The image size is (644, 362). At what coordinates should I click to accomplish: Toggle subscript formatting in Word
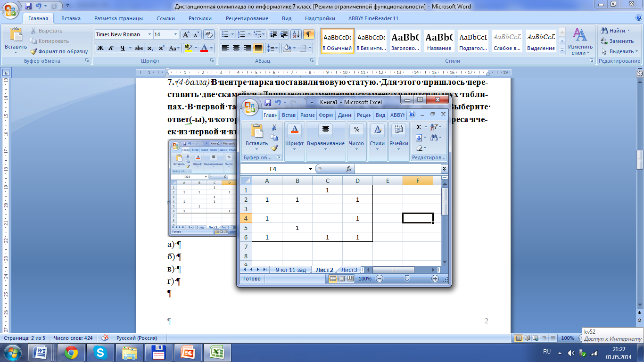point(150,48)
